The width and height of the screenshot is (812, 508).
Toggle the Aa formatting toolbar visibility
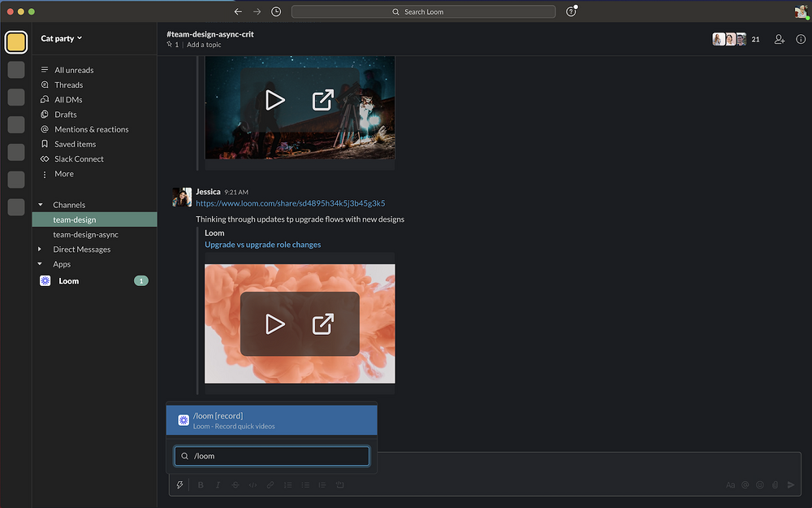coord(730,485)
